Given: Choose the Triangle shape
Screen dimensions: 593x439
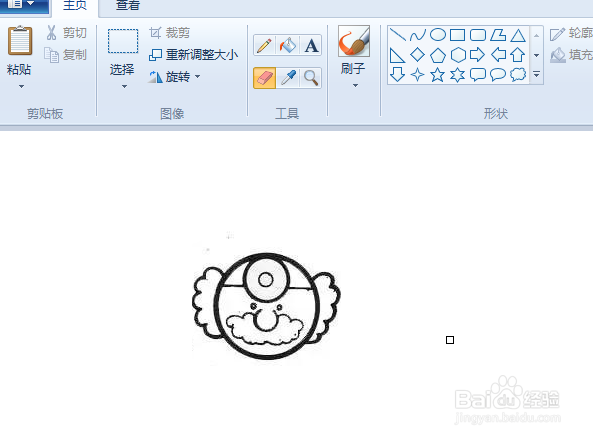Looking at the screenshot, I should pos(518,35).
